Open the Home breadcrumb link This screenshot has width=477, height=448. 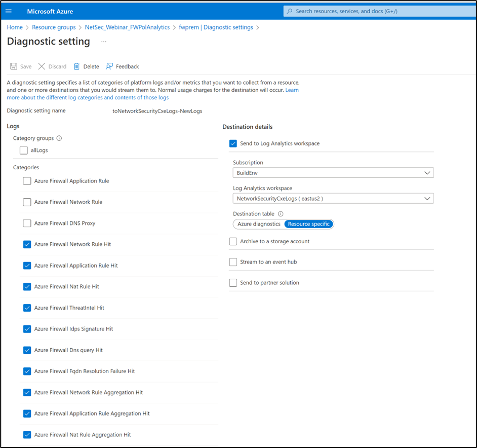(15, 27)
